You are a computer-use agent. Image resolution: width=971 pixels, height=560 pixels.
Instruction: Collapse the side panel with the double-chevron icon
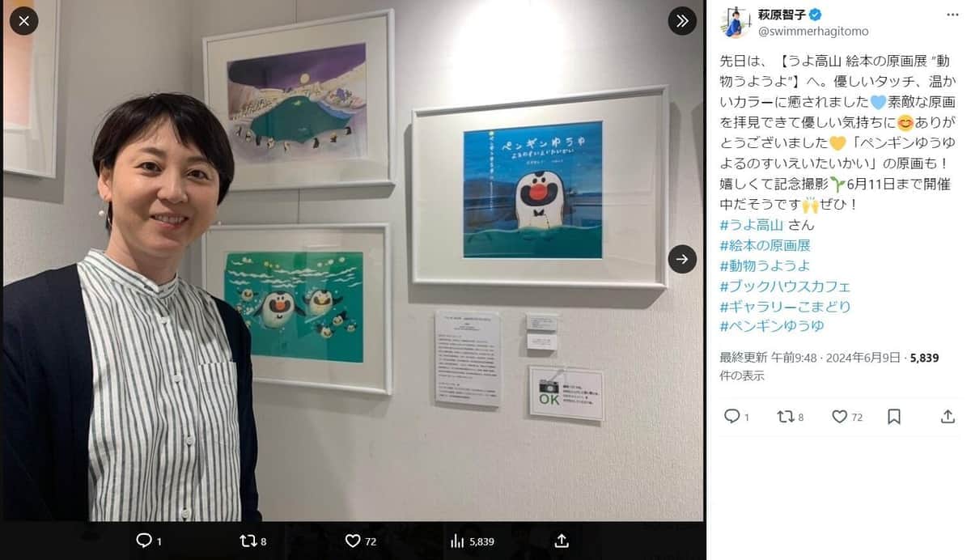682,21
